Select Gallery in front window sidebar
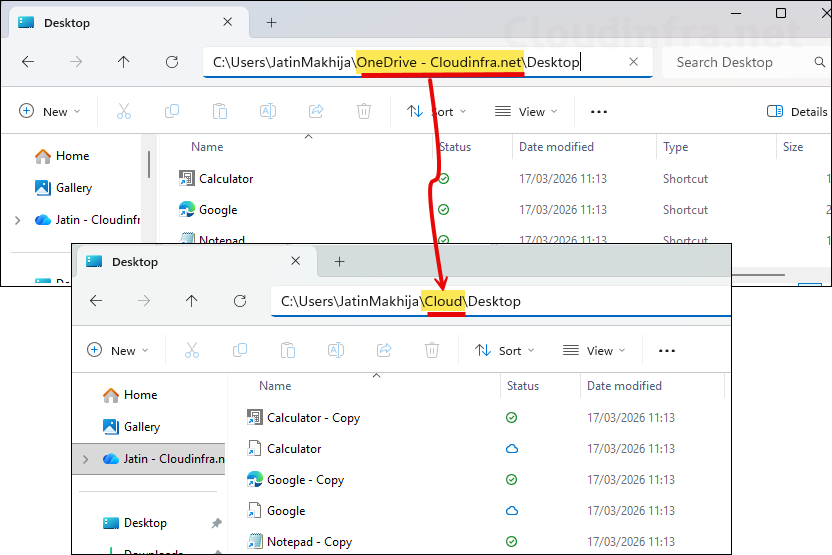This screenshot has width=832, height=555. pyautogui.click(x=131, y=427)
